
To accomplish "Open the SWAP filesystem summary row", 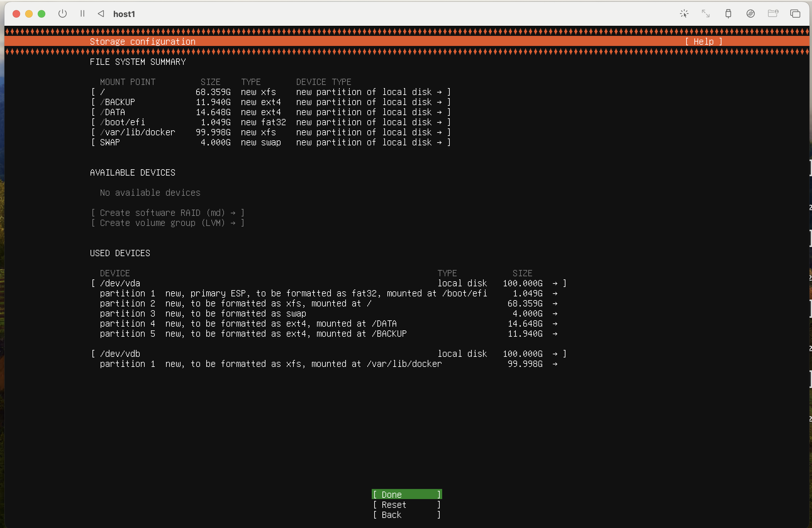I will [110, 142].
